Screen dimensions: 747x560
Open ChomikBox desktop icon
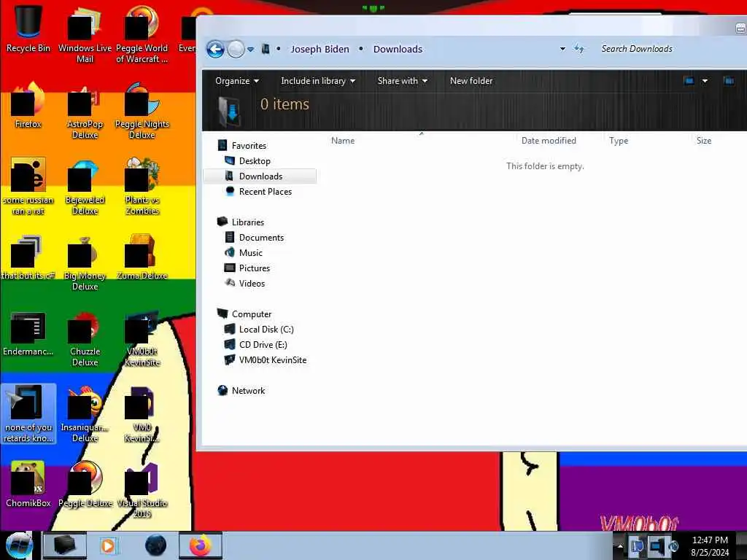(28, 485)
